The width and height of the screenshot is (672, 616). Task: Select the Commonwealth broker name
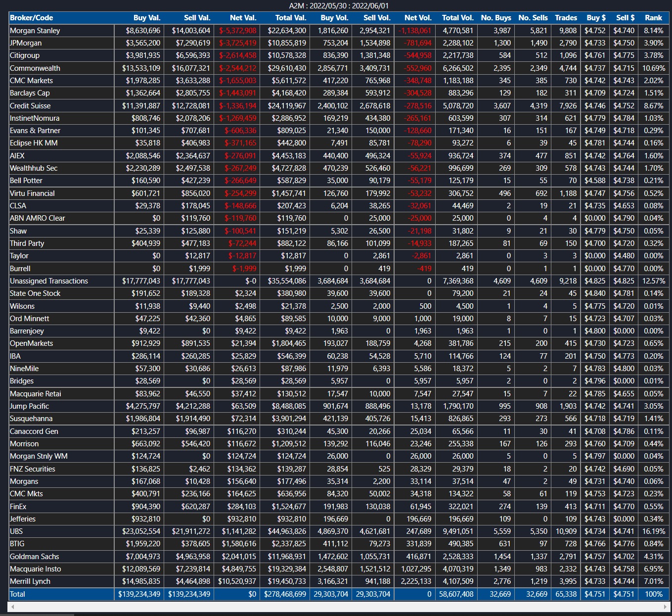click(x=35, y=68)
